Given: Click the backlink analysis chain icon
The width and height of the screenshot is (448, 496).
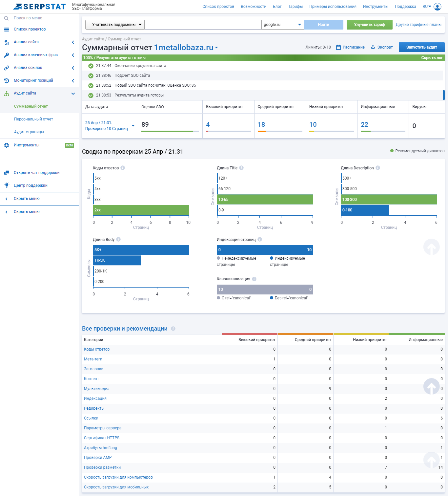Looking at the screenshot, I should coord(7,68).
